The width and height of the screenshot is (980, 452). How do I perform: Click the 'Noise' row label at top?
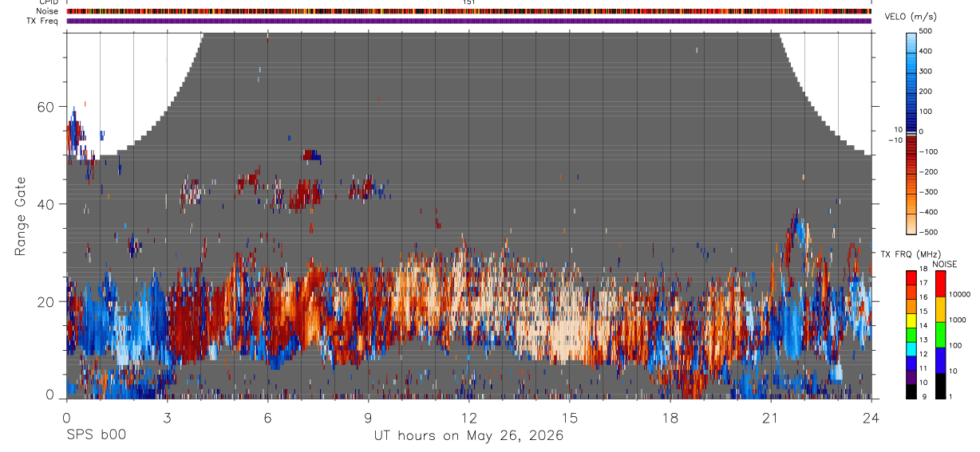[49, 12]
